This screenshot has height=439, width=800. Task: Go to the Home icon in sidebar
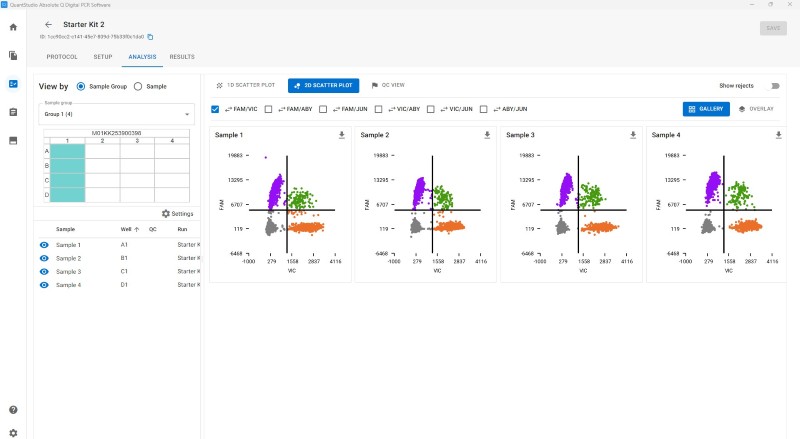coord(13,27)
